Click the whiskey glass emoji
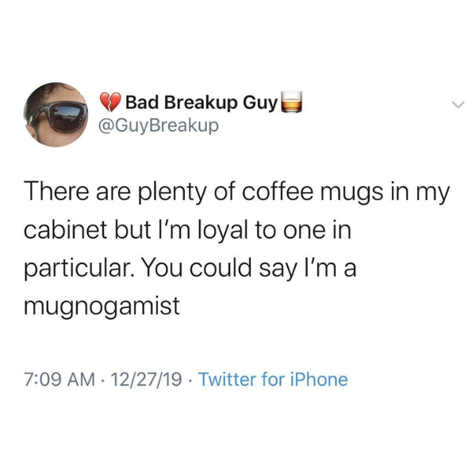476x476 pixels. (292, 102)
